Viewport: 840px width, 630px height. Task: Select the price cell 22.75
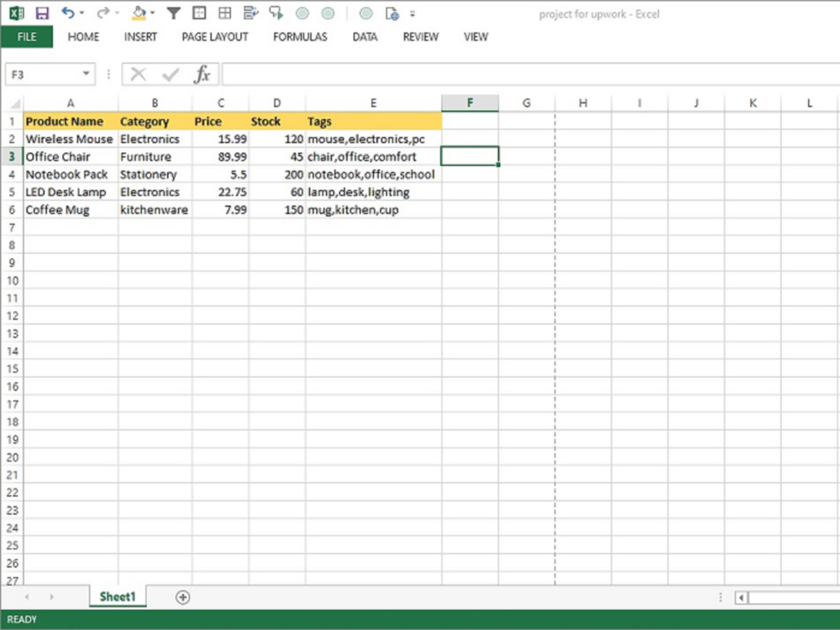click(x=220, y=192)
